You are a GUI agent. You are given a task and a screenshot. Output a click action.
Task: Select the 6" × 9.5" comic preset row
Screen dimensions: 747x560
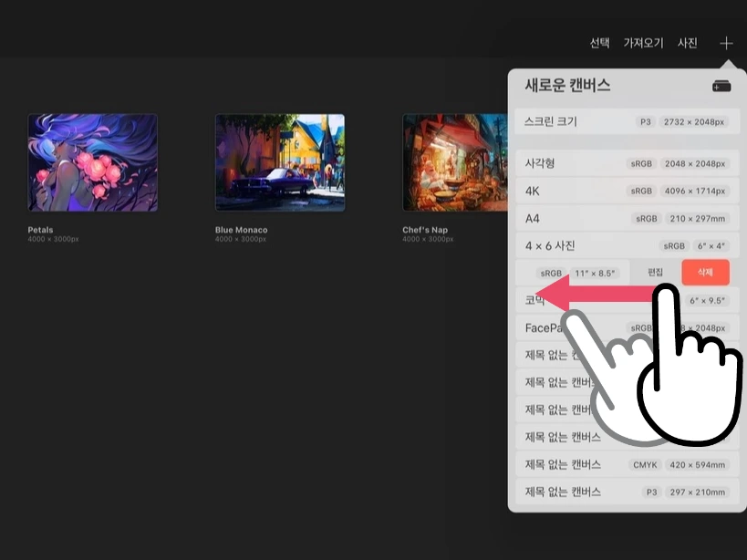[627, 300]
